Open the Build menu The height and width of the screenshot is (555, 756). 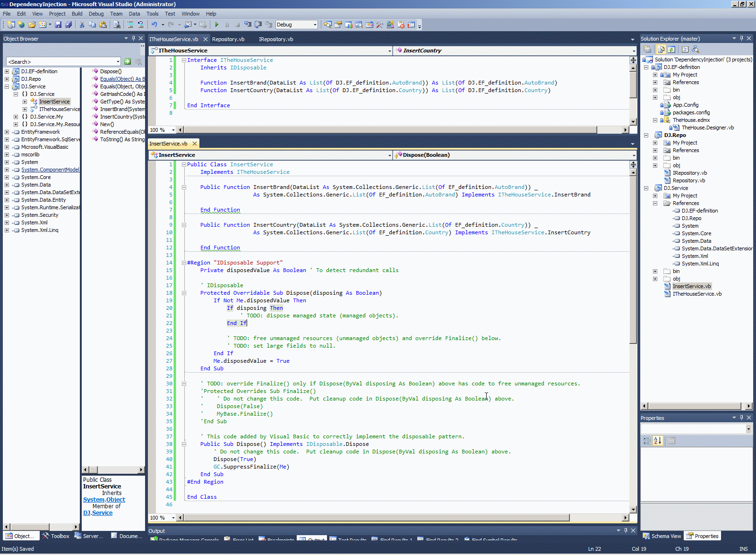[x=77, y=14]
